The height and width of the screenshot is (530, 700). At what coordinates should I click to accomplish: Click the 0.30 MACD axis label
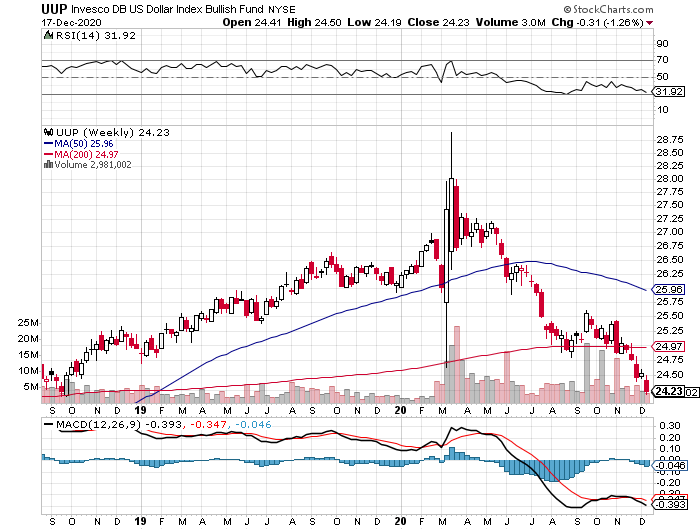670,426
